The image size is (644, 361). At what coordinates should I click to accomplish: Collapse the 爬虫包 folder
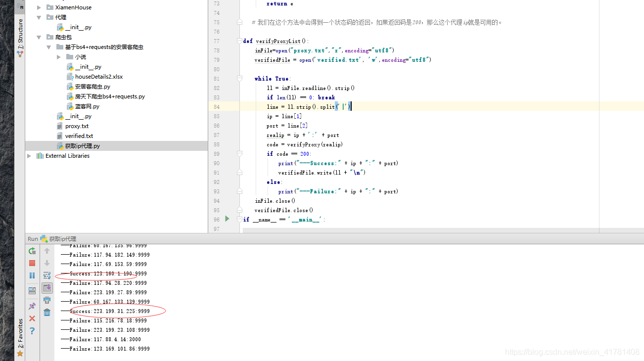tap(39, 37)
